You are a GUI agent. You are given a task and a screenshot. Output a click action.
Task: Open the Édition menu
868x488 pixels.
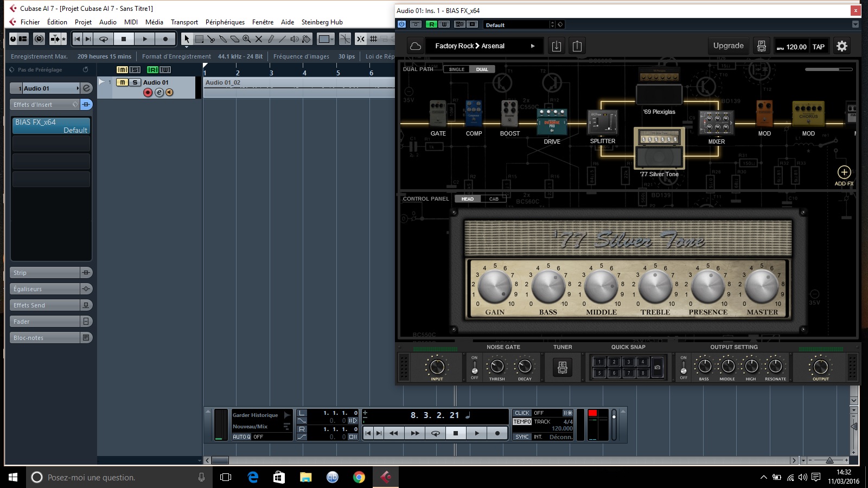(57, 22)
